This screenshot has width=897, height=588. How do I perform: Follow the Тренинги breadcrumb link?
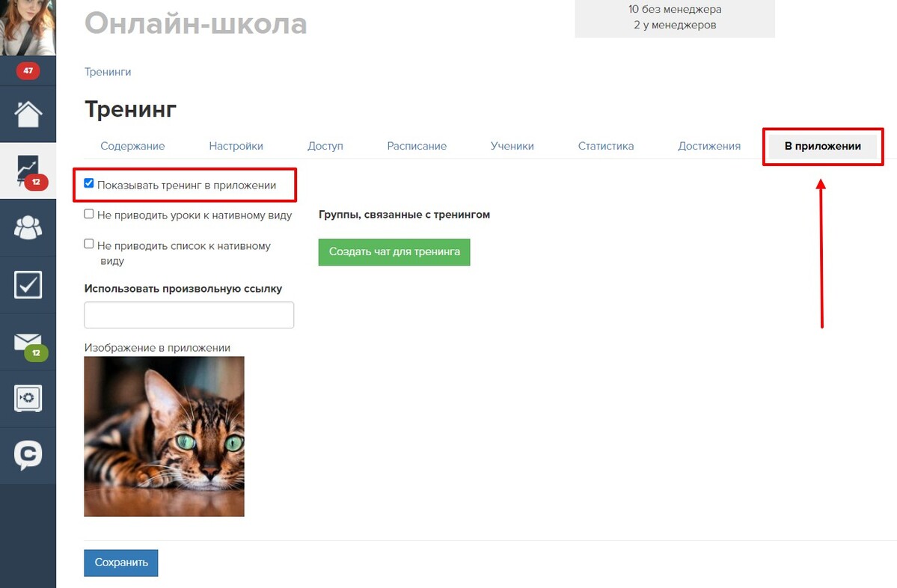pos(108,72)
